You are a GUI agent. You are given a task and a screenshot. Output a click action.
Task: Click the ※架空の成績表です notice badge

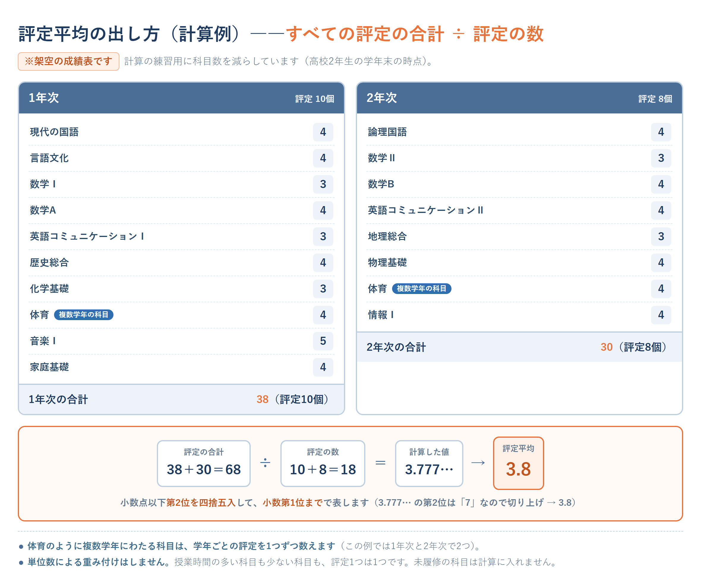pos(68,61)
